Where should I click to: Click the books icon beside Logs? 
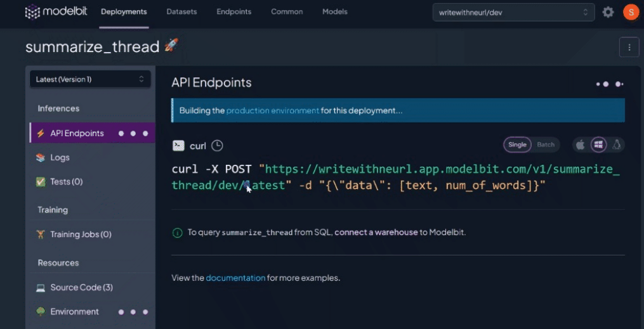[40, 157]
